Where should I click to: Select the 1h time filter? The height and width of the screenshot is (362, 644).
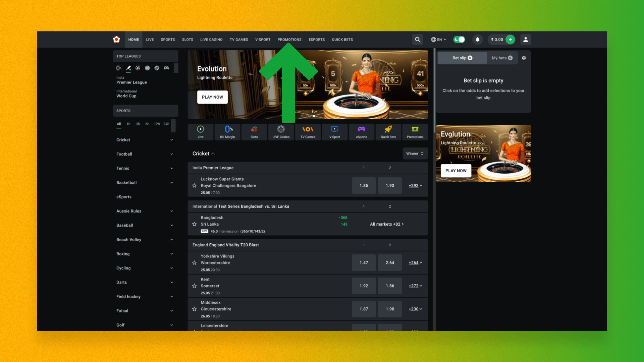click(x=128, y=124)
